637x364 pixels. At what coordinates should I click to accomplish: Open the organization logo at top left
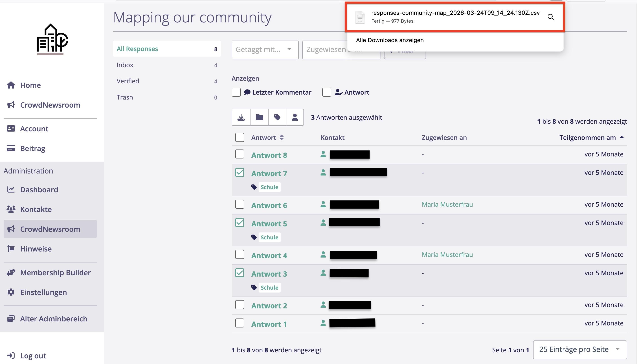(52, 39)
